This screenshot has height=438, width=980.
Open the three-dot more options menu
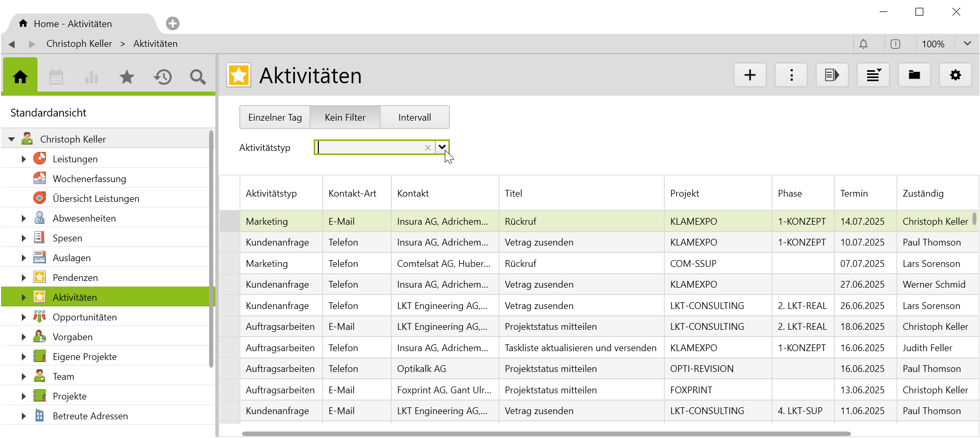791,75
